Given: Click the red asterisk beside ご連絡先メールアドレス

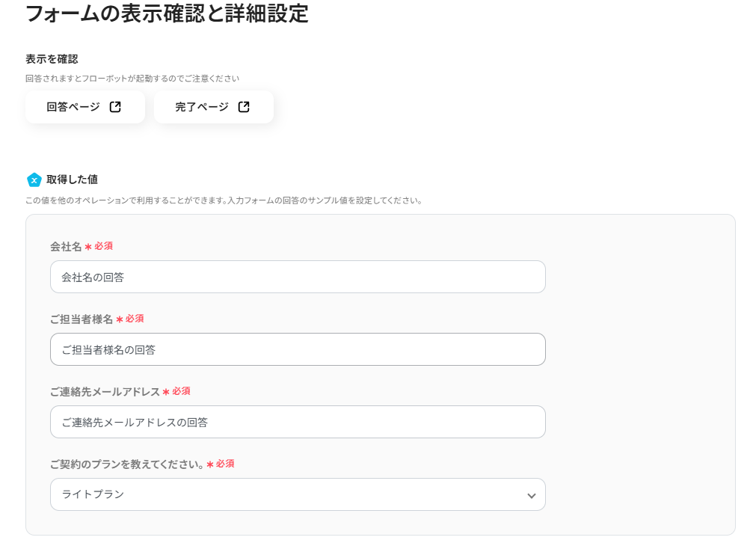Looking at the screenshot, I should click(x=166, y=392).
